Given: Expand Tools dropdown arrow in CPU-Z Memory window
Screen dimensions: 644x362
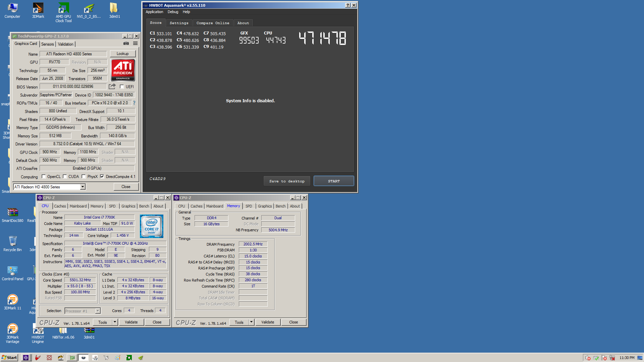Looking at the screenshot, I should [x=251, y=322].
